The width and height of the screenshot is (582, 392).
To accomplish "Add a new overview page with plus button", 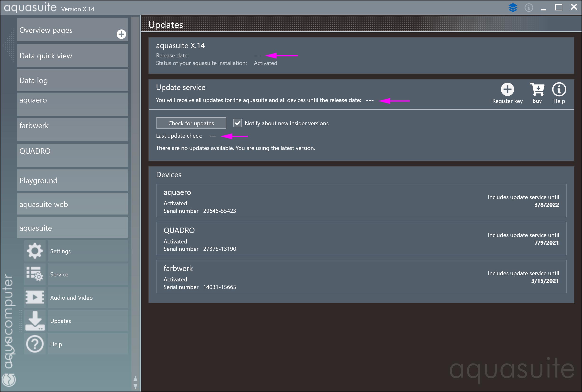I will click(x=121, y=34).
